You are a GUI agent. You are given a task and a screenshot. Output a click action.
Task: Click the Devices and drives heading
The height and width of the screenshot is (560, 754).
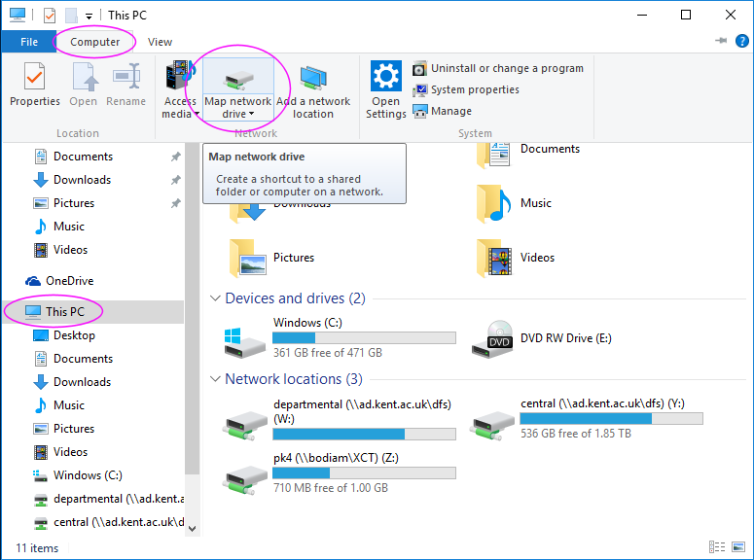295,298
